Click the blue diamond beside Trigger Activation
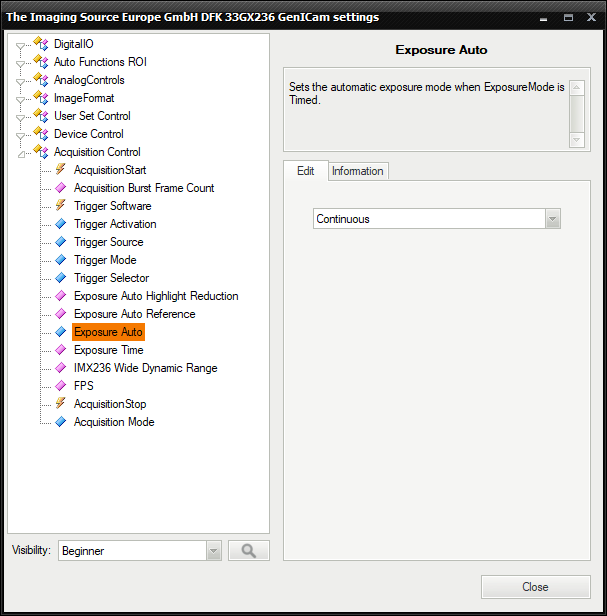Screen dimensions: 607x616 click(x=61, y=224)
